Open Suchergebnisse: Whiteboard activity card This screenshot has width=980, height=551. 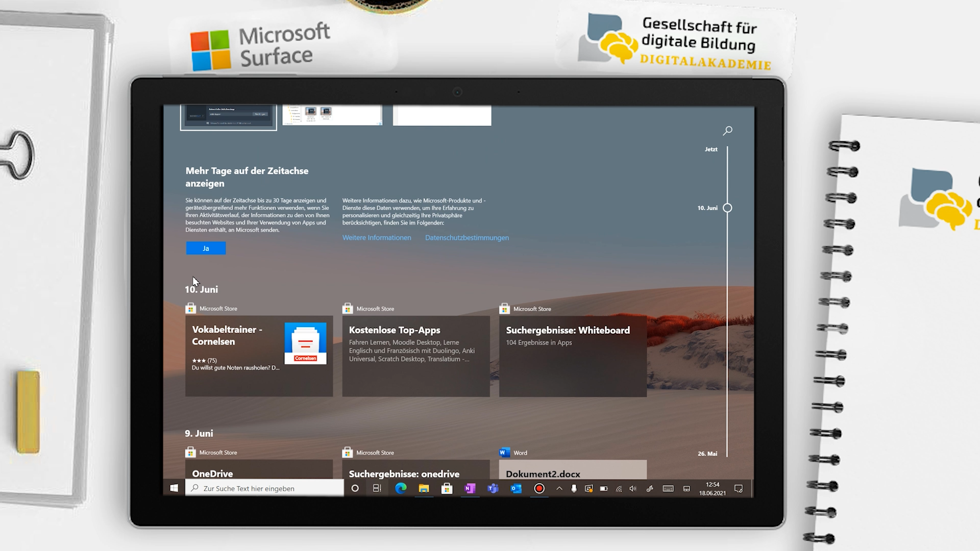coord(573,356)
